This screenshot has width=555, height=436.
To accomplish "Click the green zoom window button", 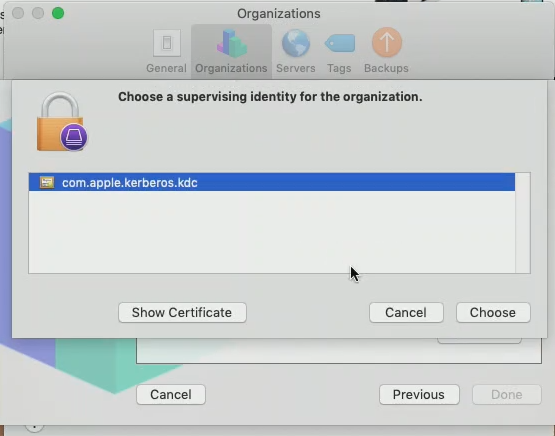I will click(x=58, y=13).
